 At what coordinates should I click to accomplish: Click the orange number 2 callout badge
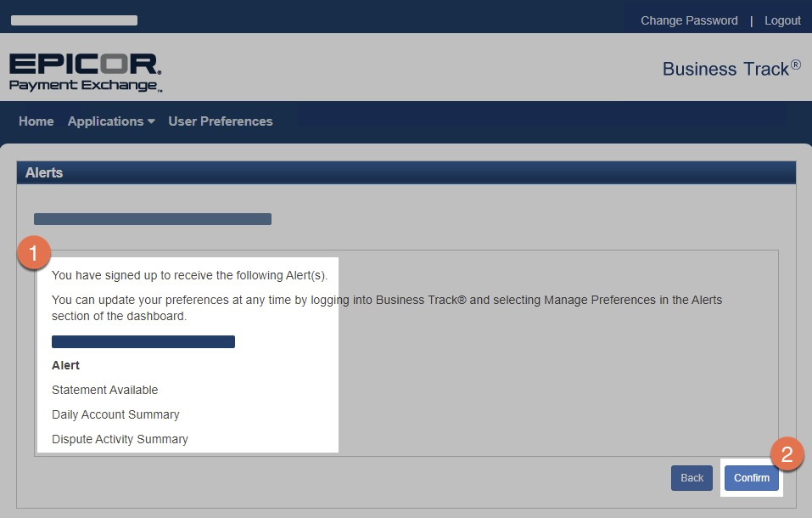[787, 453]
